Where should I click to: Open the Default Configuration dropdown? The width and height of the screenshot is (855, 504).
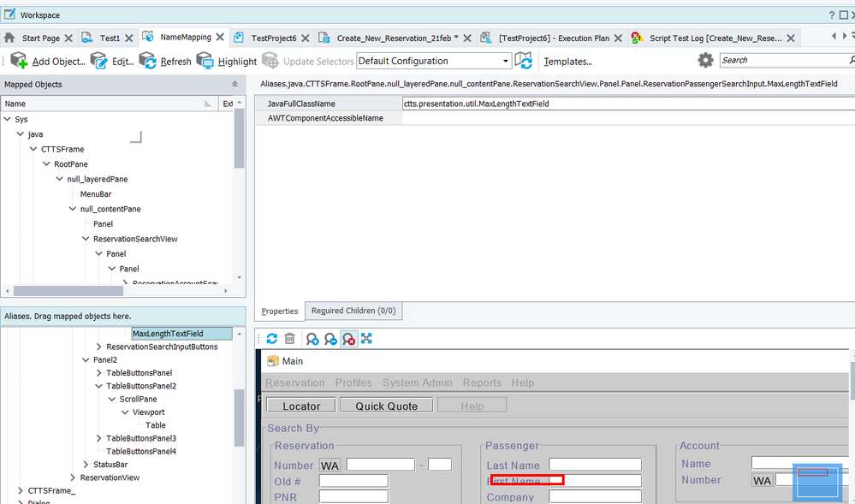pyautogui.click(x=433, y=61)
